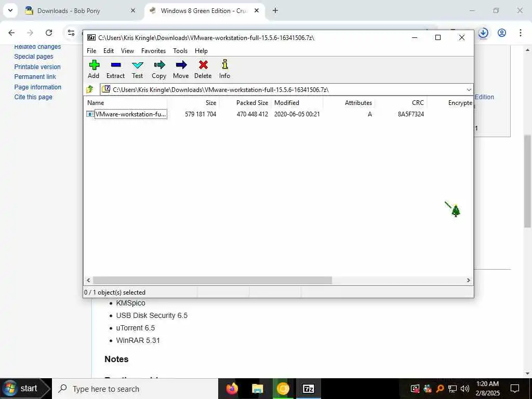
Task: Click the 7-Zip taskbar icon
Action: (x=308, y=389)
